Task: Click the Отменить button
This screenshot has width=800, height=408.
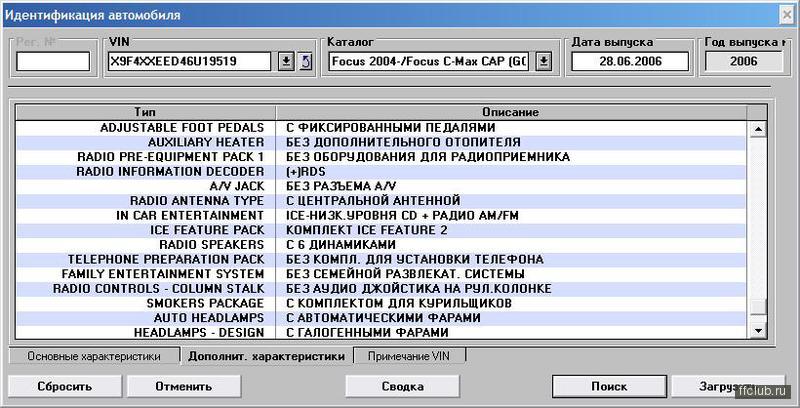Action: tap(184, 387)
